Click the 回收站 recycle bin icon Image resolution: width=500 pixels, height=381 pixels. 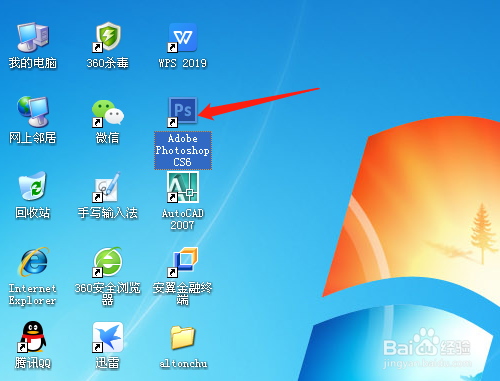click(33, 186)
